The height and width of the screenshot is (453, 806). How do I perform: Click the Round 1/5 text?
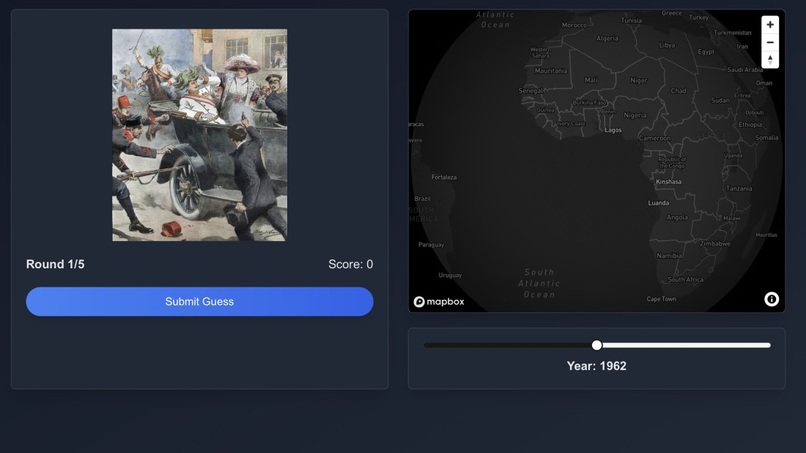pos(55,264)
